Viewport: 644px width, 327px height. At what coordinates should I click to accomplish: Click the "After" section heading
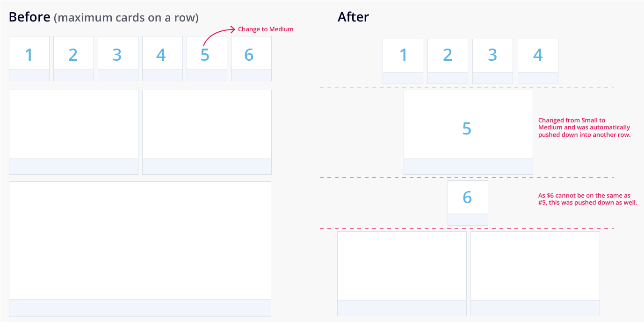[x=353, y=17]
